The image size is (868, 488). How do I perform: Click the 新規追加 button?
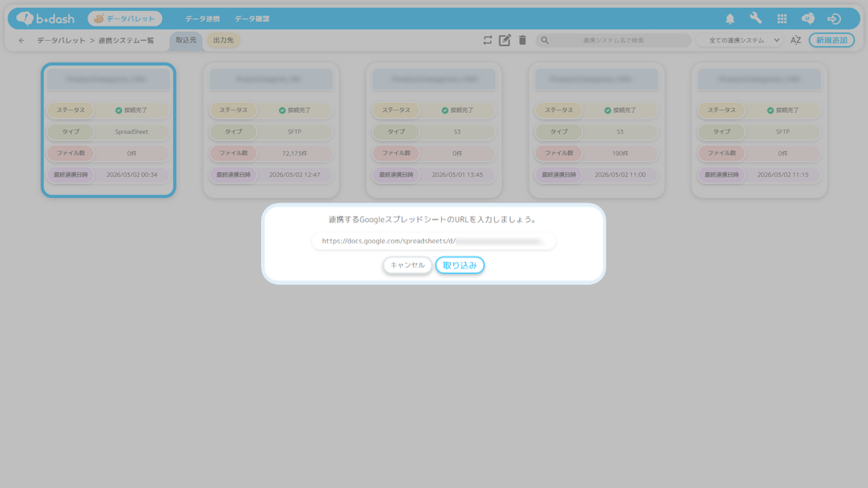coord(831,40)
